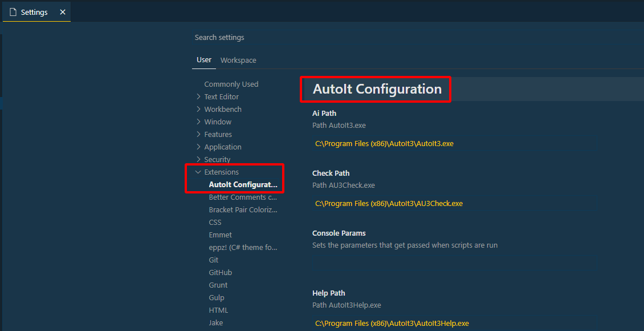
Task: Open Commonly Used settings section
Action: [231, 84]
